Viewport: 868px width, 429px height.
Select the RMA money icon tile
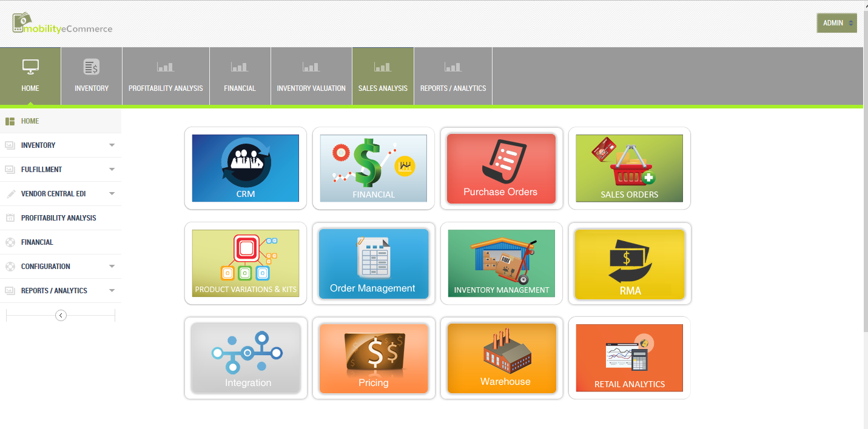pyautogui.click(x=629, y=263)
